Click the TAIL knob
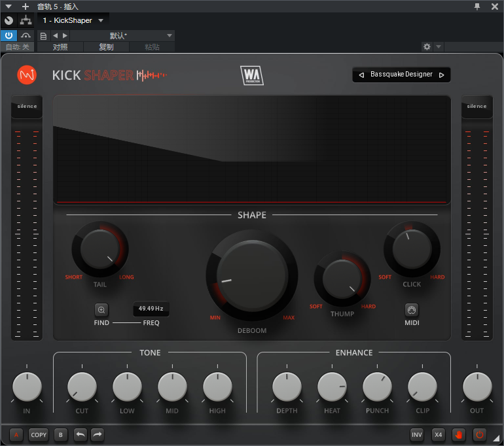The width and height of the screenshot is (504, 446). click(100, 249)
